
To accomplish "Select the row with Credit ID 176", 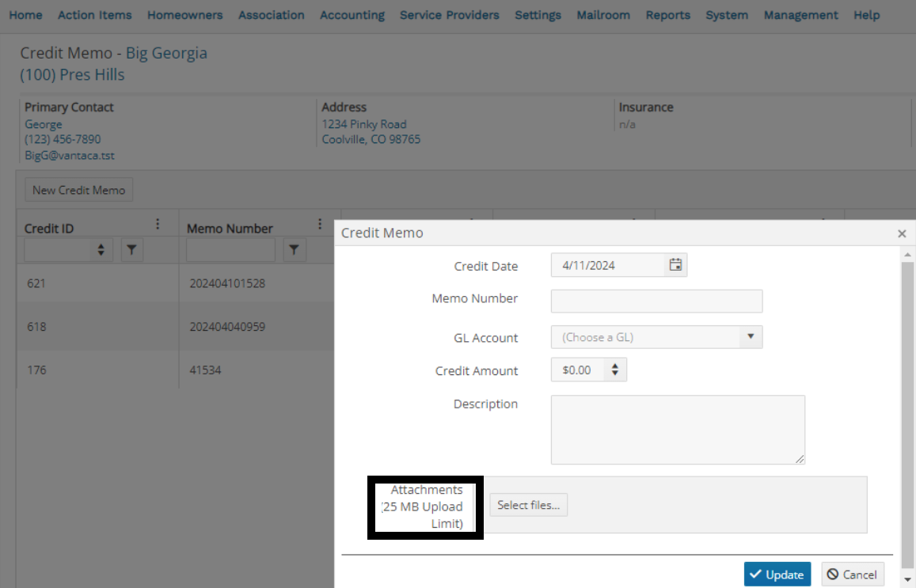I will coord(175,370).
